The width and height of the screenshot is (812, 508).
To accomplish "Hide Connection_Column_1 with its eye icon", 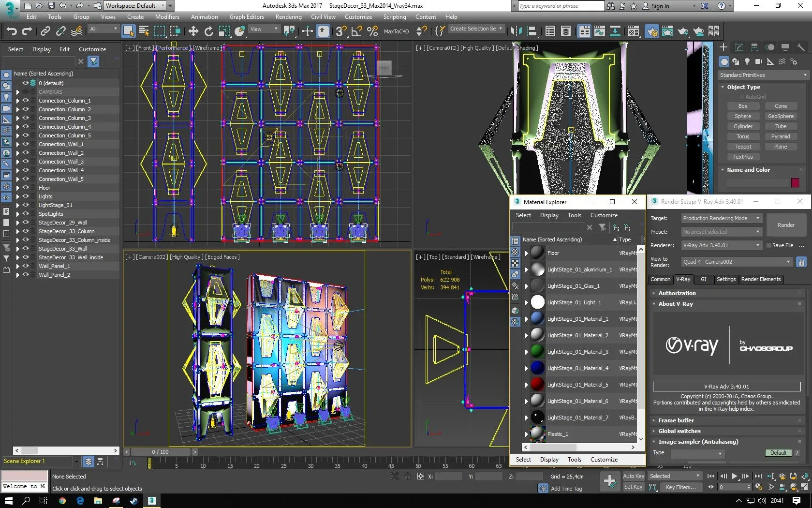I will 26,101.
